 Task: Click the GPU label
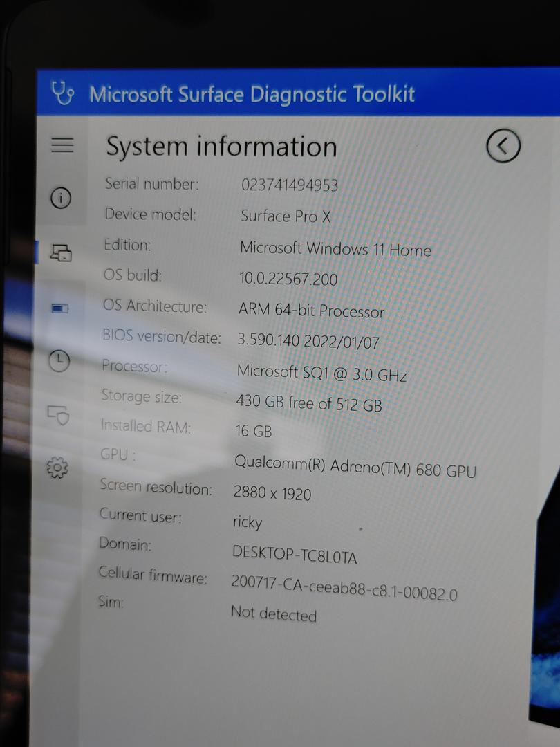tap(118, 454)
